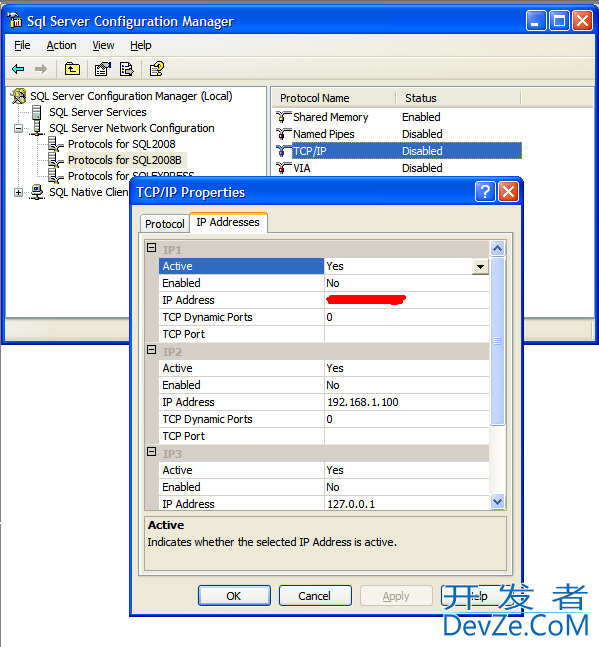Select Protocols for SQL2008 tree item
Viewport: 599px width, 647px height.
(122, 144)
